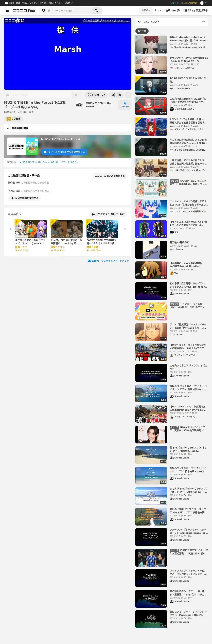Select keyword search mode A icon

click(44, 10)
